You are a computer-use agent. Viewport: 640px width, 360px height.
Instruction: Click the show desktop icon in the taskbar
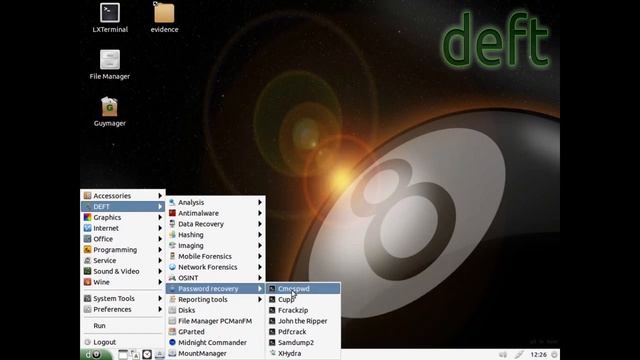(123, 354)
